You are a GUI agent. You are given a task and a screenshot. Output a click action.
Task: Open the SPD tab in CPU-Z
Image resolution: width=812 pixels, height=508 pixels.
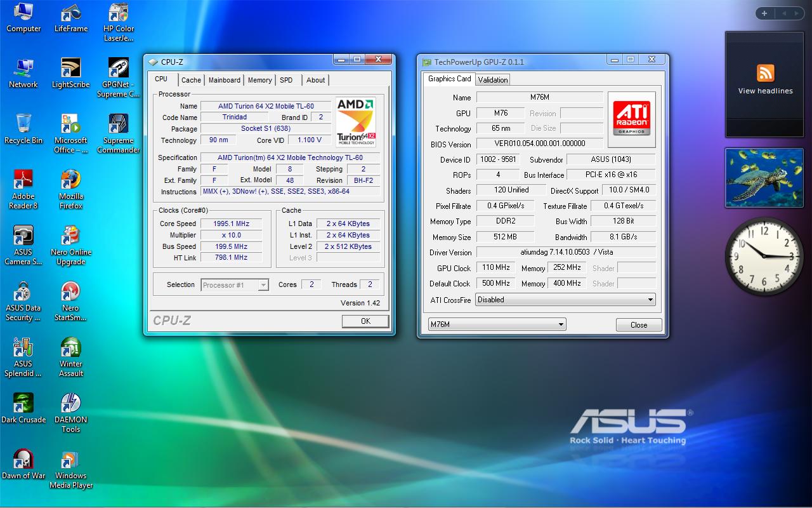point(286,80)
